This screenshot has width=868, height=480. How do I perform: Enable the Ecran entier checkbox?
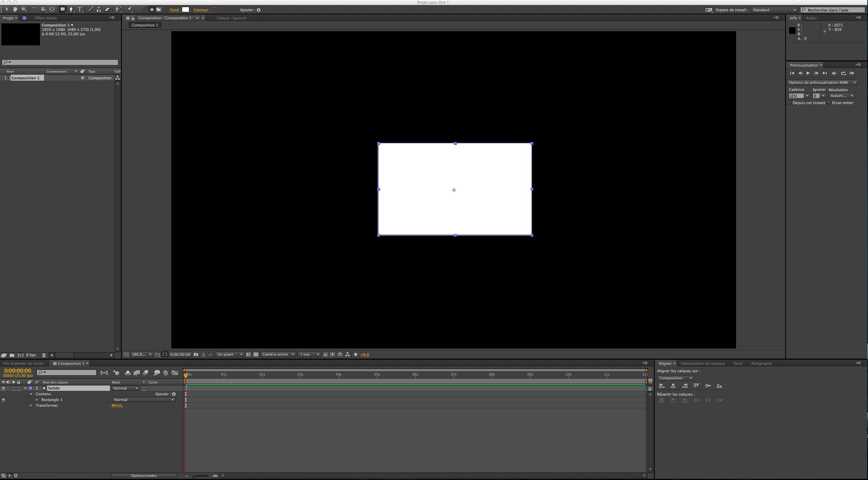click(828, 103)
